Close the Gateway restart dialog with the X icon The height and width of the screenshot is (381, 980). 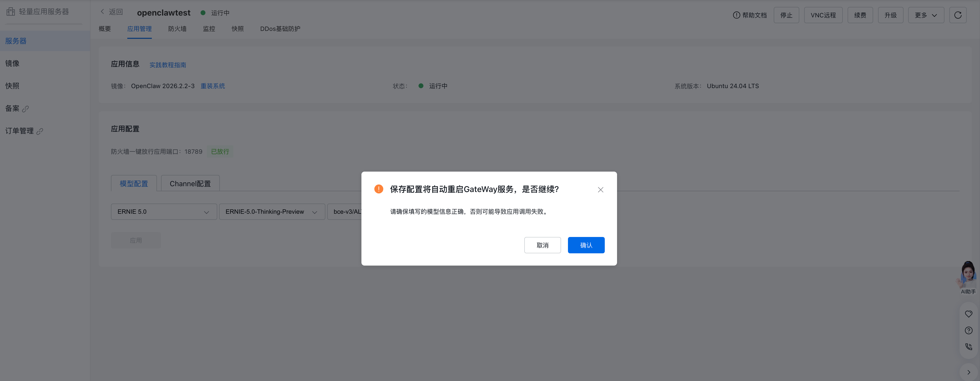pos(600,190)
